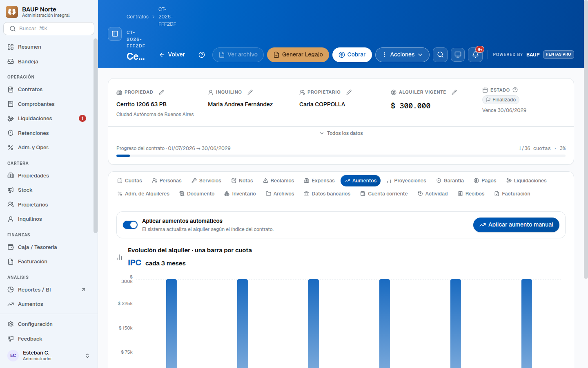Expand Todos los datos section

coord(341,133)
